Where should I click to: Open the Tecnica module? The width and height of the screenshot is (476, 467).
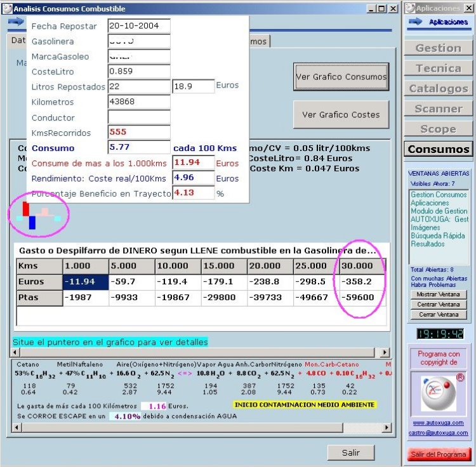coord(438,69)
